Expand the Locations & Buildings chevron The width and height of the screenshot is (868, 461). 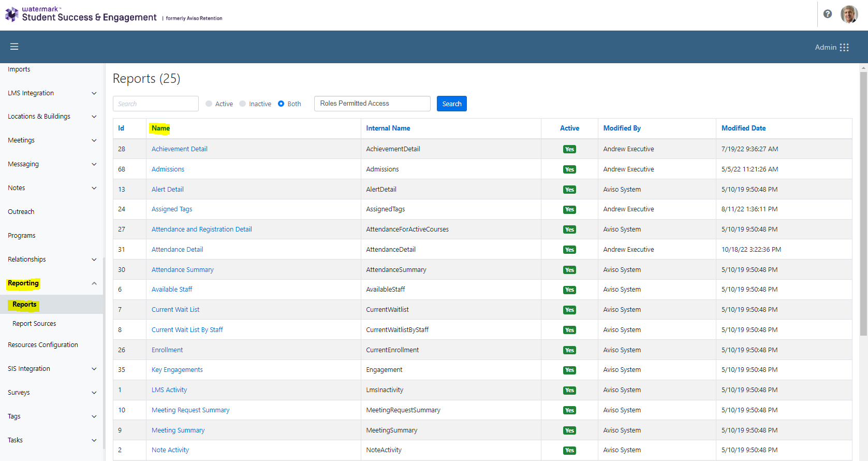(x=94, y=117)
